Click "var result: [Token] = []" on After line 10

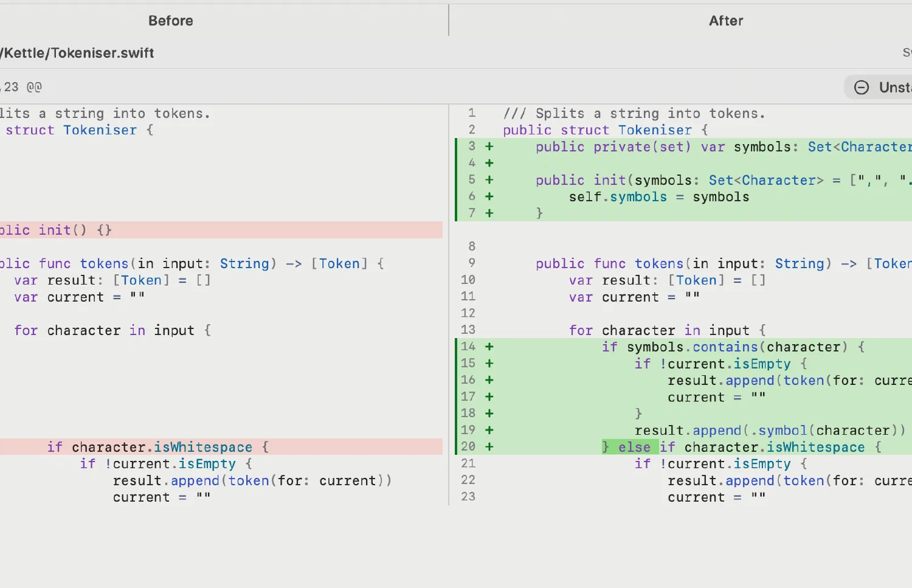pyautogui.click(x=667, y=280)
